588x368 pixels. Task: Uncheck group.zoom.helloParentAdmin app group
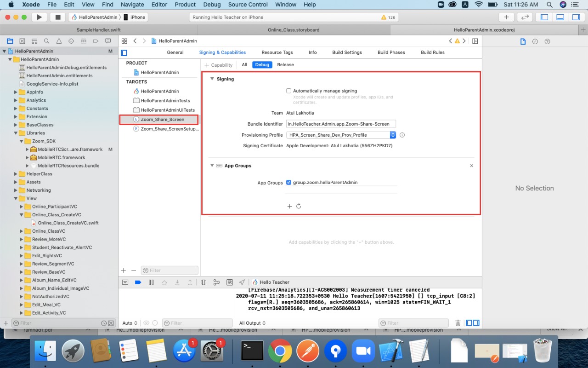[x=288, y=183]
